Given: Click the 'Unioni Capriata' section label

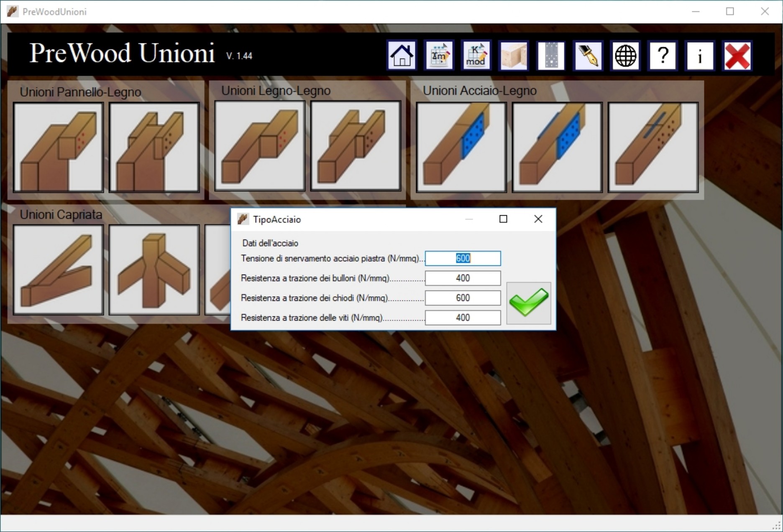Looking at the screenshot, I should point(61,214).
